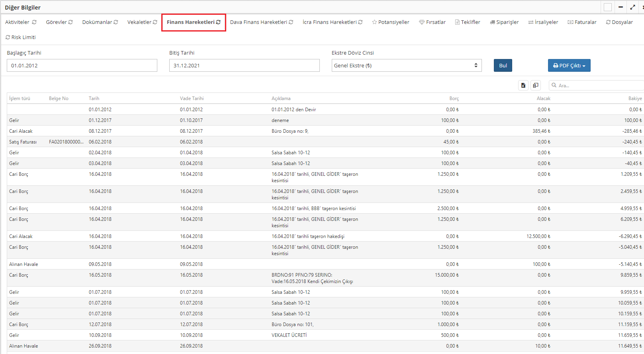
Task: Toggle the empty checkbox in the header
Action: pos(608,7)
